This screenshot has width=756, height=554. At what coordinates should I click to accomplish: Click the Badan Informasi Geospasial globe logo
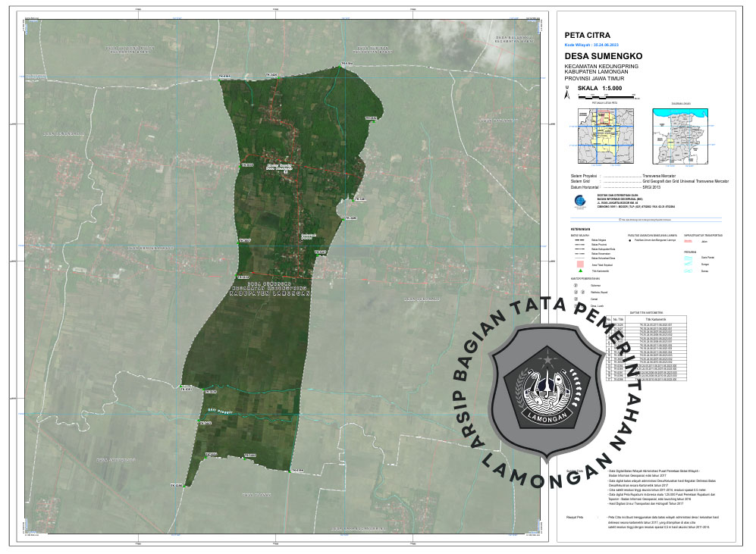(x=580, y=202)
